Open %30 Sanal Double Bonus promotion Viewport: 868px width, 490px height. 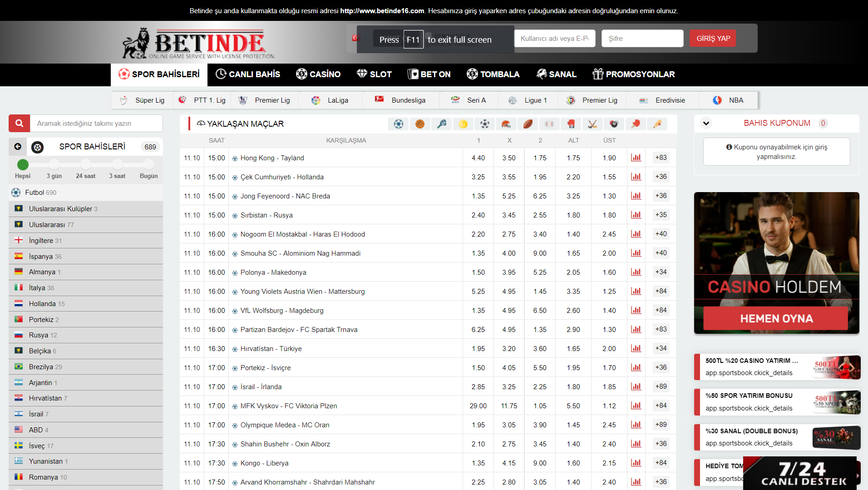[777, 437]
